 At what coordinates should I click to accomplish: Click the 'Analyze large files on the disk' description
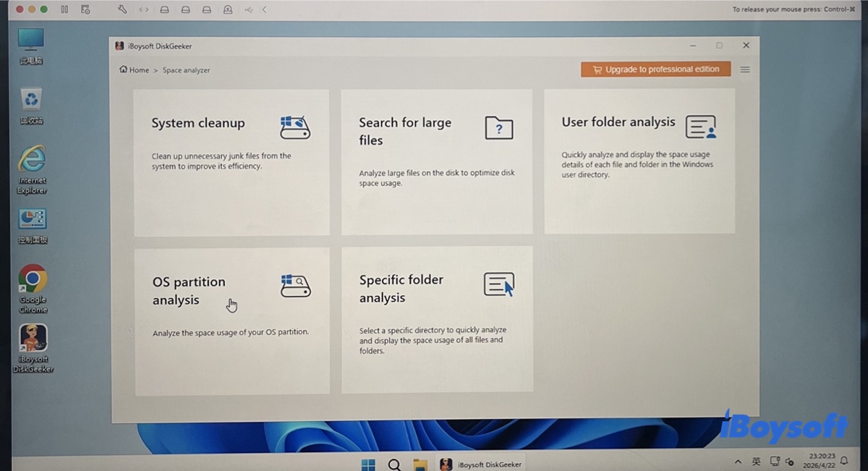pyautogui.click(x=437, y=178)
